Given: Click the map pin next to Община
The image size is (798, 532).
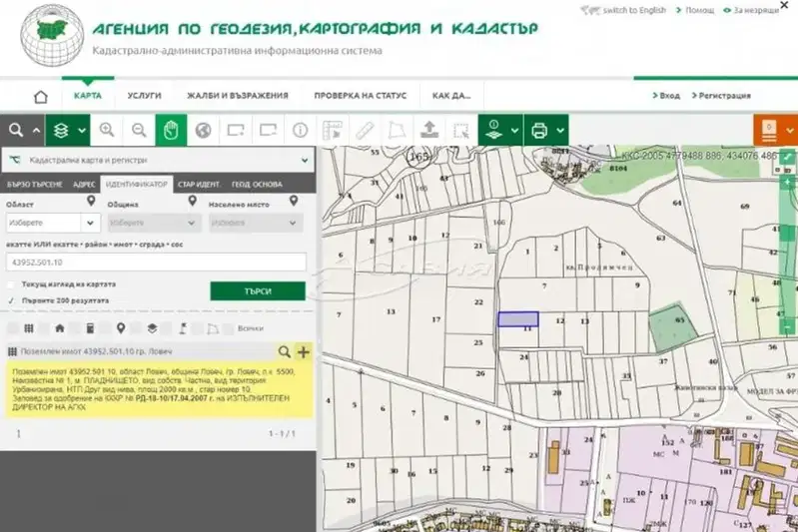Looking at the screenshot, I should pos(193,202).
